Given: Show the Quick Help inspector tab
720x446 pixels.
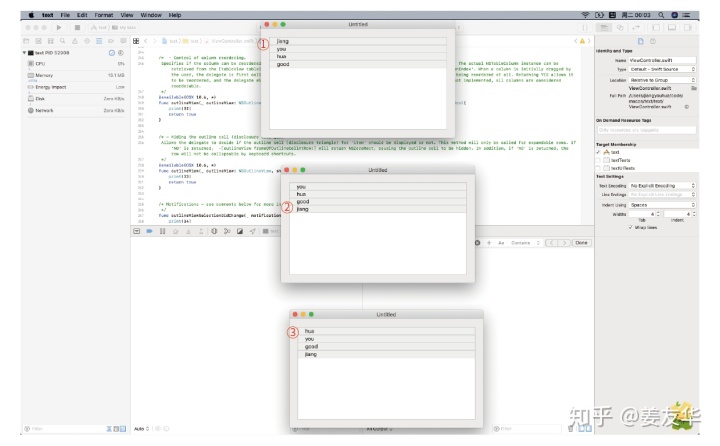Looking at the screenshot, I should point(652,41).
